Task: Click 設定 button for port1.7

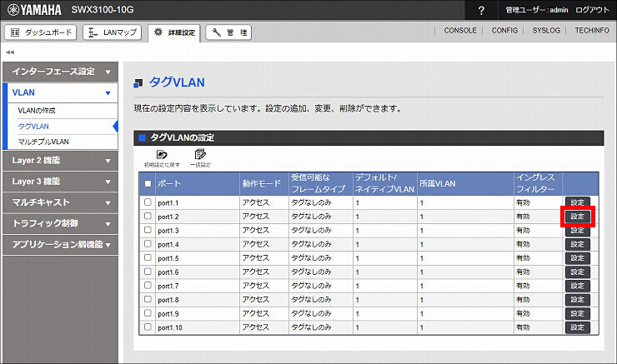Action: coord(577,286)
